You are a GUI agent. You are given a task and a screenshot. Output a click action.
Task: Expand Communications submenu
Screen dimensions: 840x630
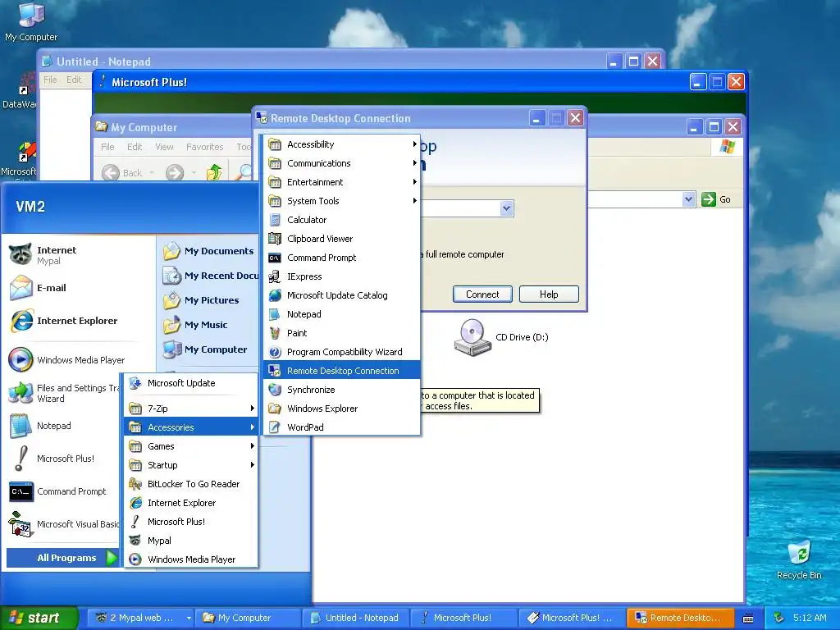click(x=342, y=163)
